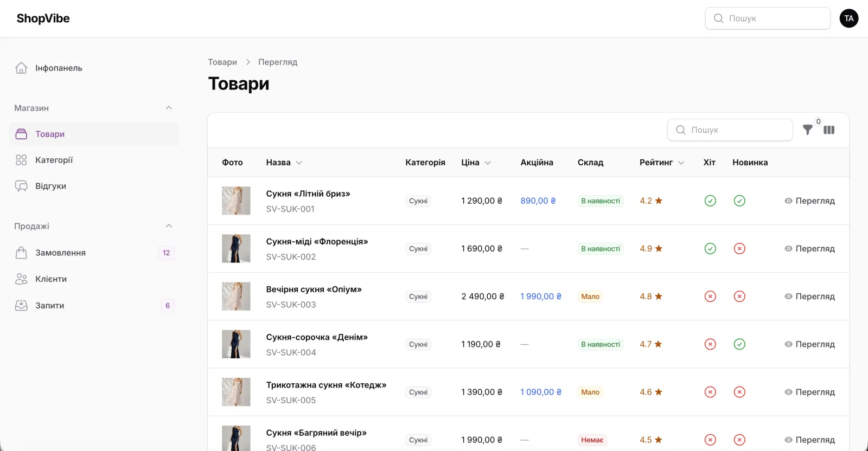Screen dimensions: 868x451
Task: Click the price 2 490,00 ₴
Action: click(483, 297)
